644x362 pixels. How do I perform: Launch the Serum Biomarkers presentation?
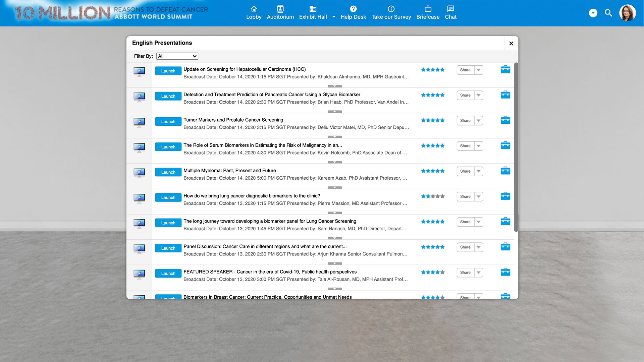(x=168, y=147)
